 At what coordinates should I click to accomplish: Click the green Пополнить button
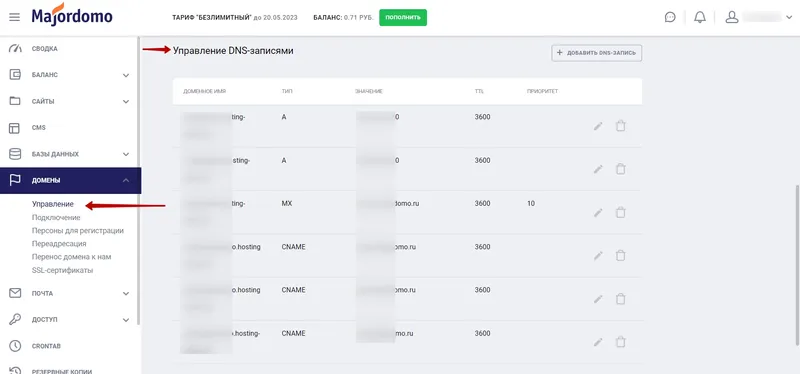coord(403,17)
